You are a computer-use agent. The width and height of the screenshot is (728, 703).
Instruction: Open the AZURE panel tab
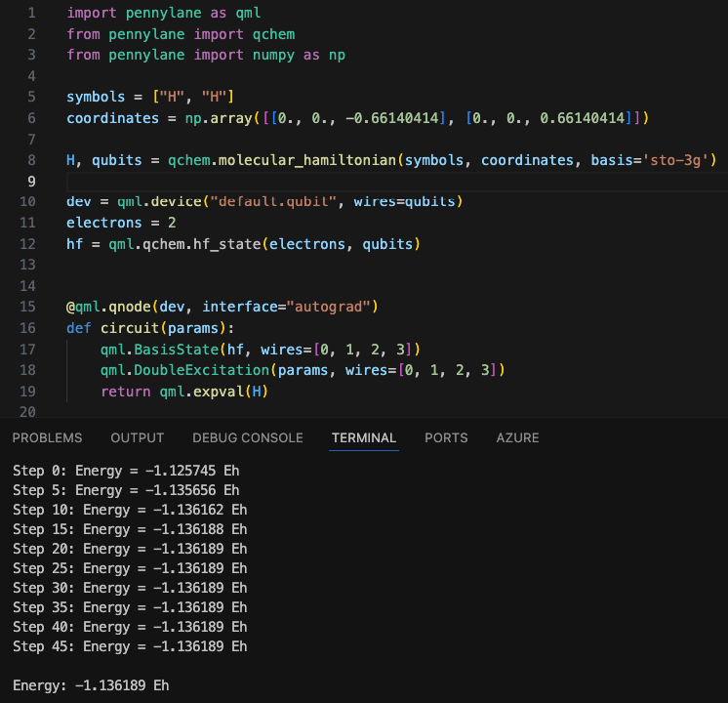517,437
